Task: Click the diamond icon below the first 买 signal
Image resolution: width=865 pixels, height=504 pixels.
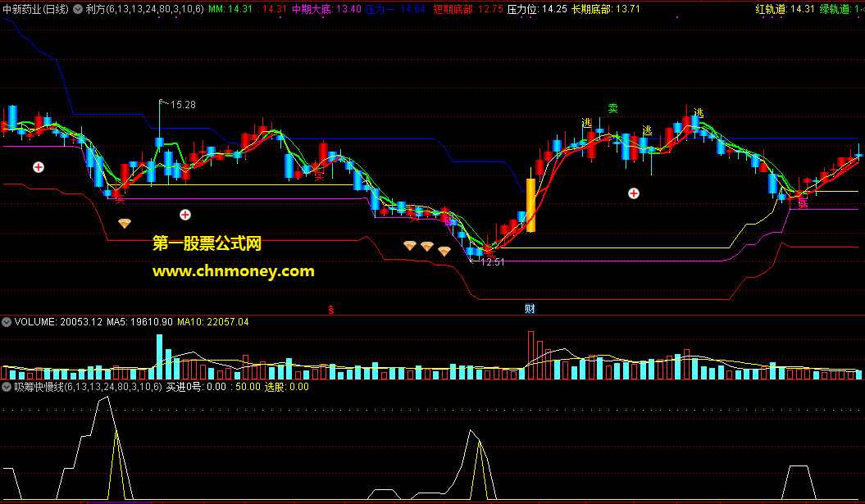Action: point(125,223)
